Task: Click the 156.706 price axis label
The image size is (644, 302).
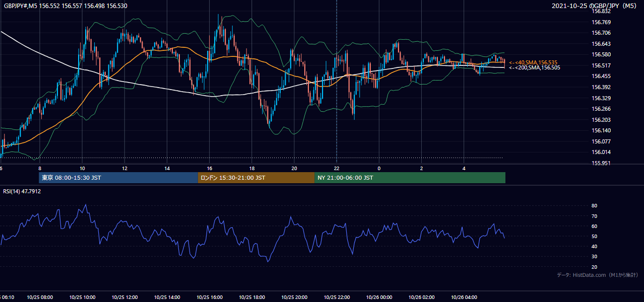Action: point(601,33)
